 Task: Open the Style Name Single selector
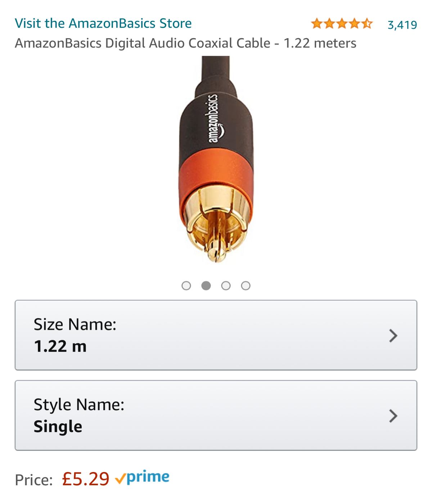coord(215,416)
